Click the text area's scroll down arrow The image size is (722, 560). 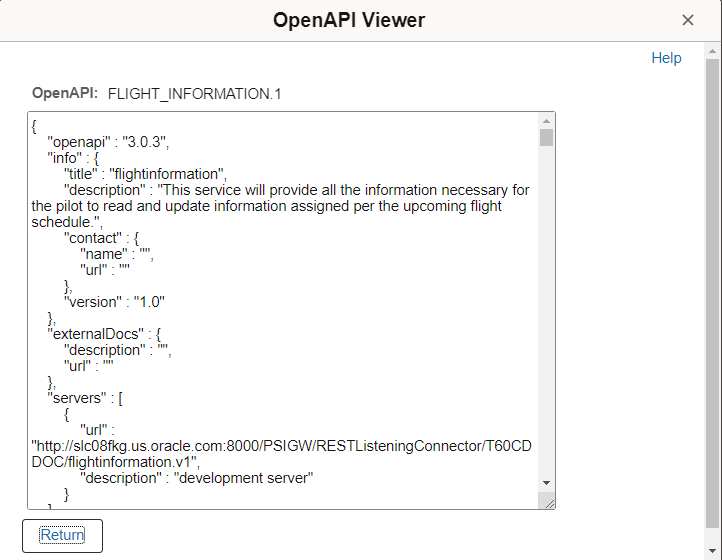[547, 483]
